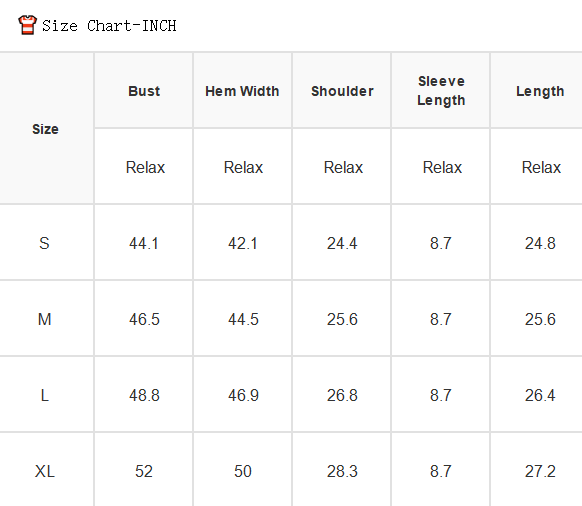Click the 28.3 shoulder value for XL

[342, 471]
